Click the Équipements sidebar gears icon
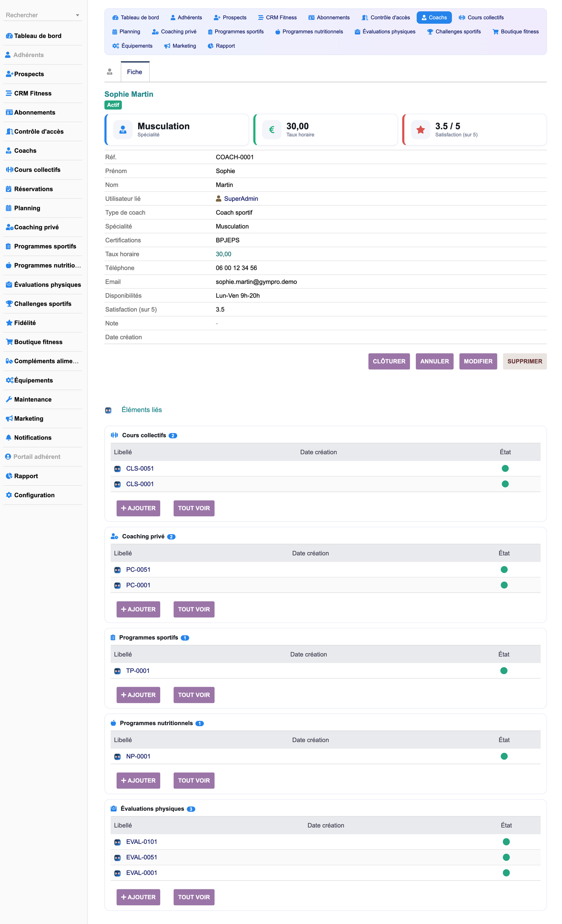The height and width of the screenshot is (924, 562). [x=9, y=380]
